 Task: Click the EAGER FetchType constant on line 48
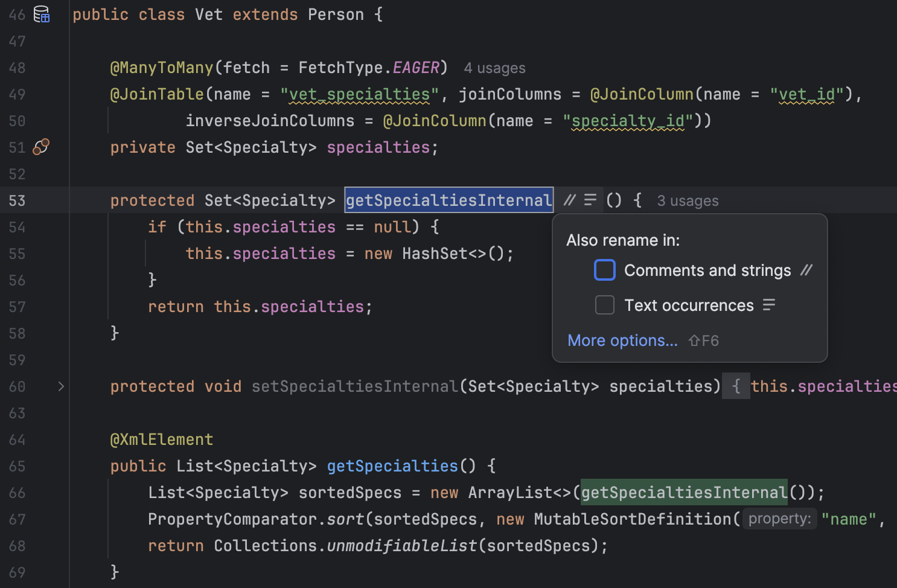click(415, 67)
